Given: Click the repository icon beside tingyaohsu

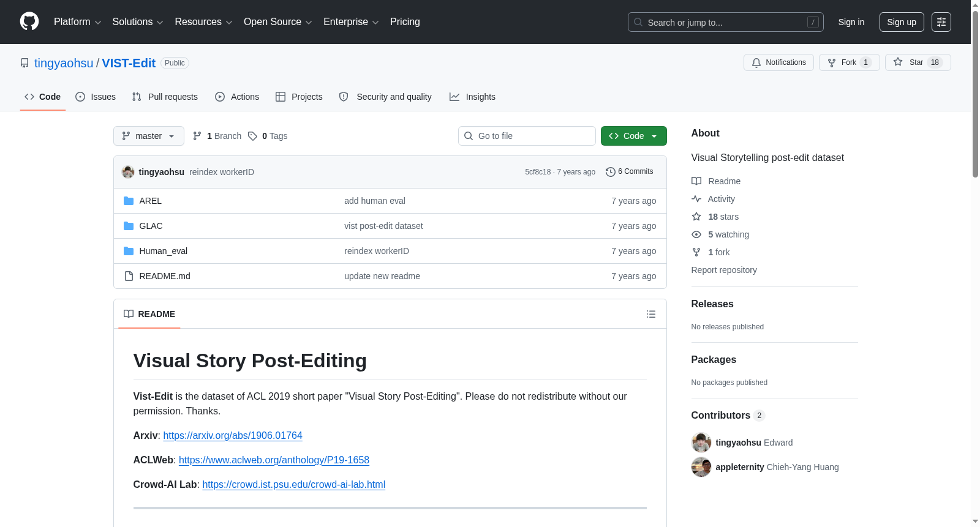Looking at the screenshot, I should coord(24,63).
